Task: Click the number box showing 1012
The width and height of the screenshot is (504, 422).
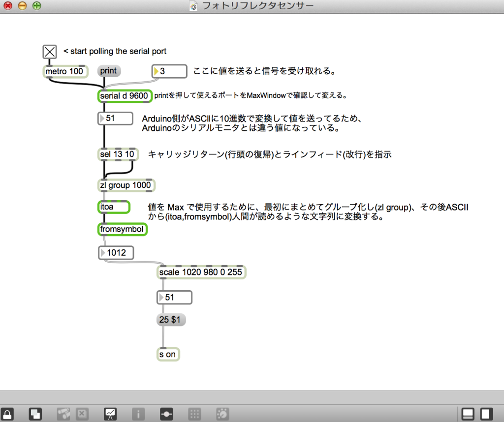Action: click(x=116, y=252)
